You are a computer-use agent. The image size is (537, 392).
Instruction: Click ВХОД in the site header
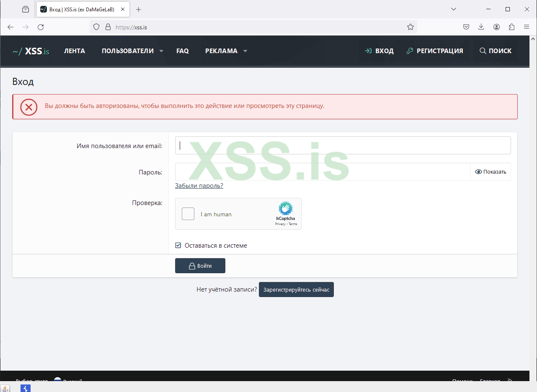pyautogui.click(x=379, y=51)
